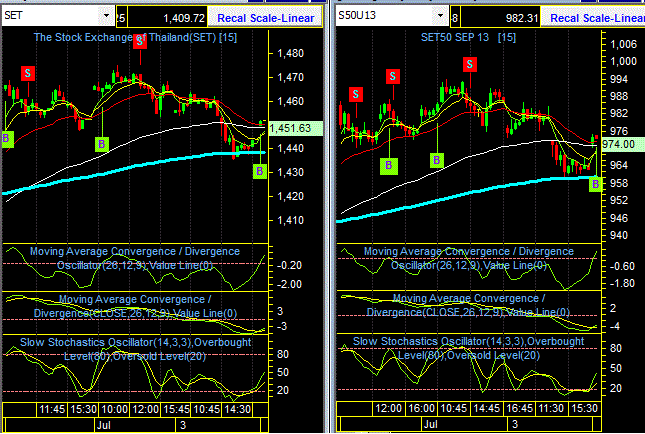The image size is (645, 434).
Task: Click the leftmost B buy marker in SET chart
Action: click(x=7, y=138)
